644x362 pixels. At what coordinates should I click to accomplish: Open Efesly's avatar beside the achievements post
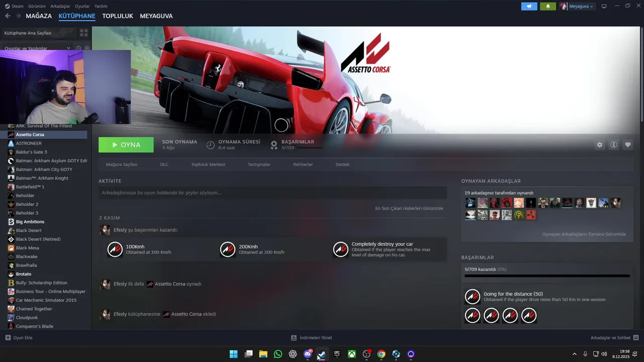point(105,230)
